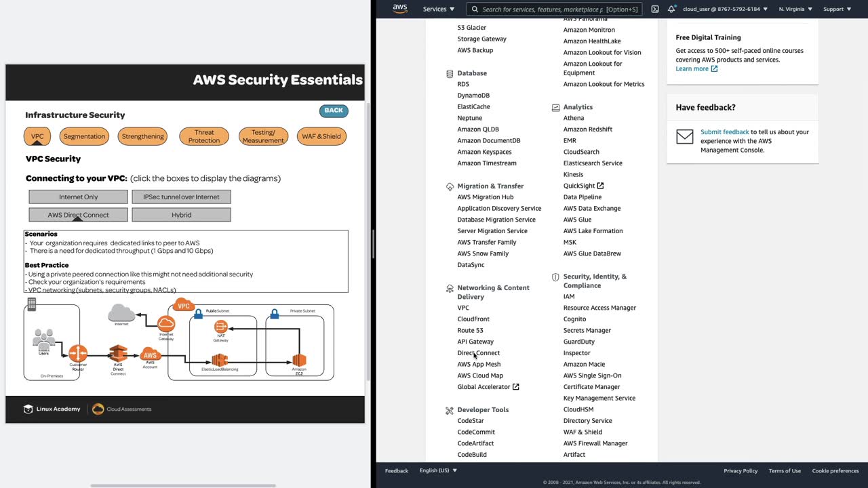This screenshot has height=488, width=868.
Task: Click the Customer Router icon in the diagram
Action: click(x=78, y=353)
